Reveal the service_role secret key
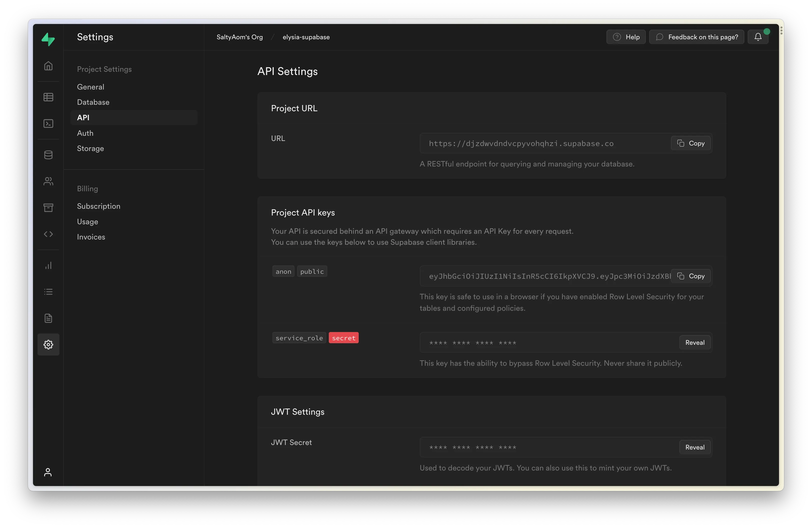812x528 pixels. click(x=695, y=342)
